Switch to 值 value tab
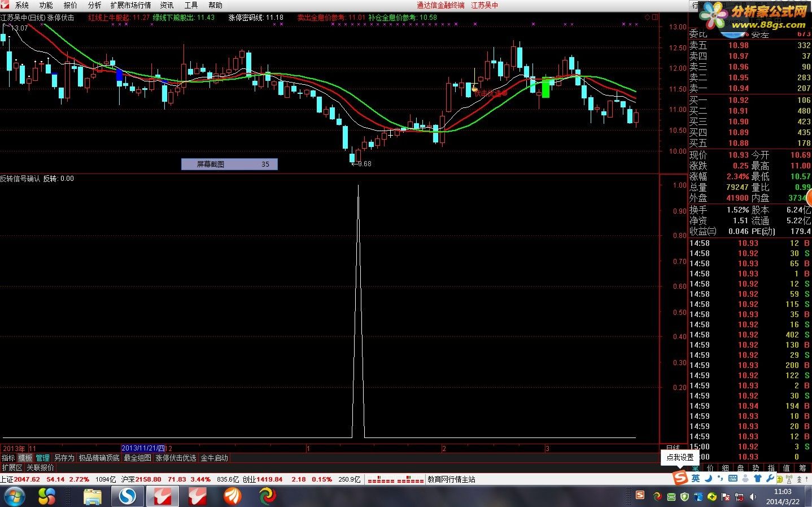Screen dimensions: 812x507 [x=786, y=468]
